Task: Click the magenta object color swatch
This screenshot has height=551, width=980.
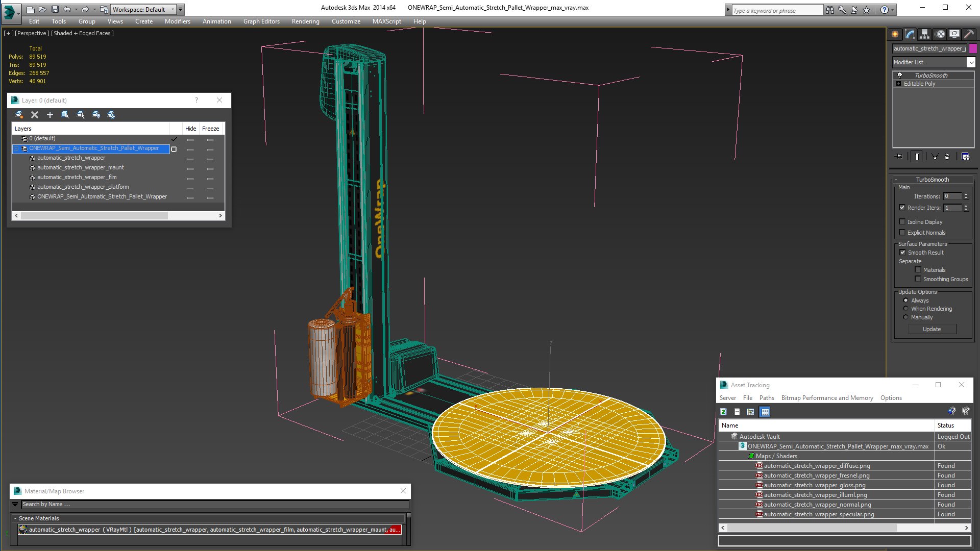Action: [973, 48]
